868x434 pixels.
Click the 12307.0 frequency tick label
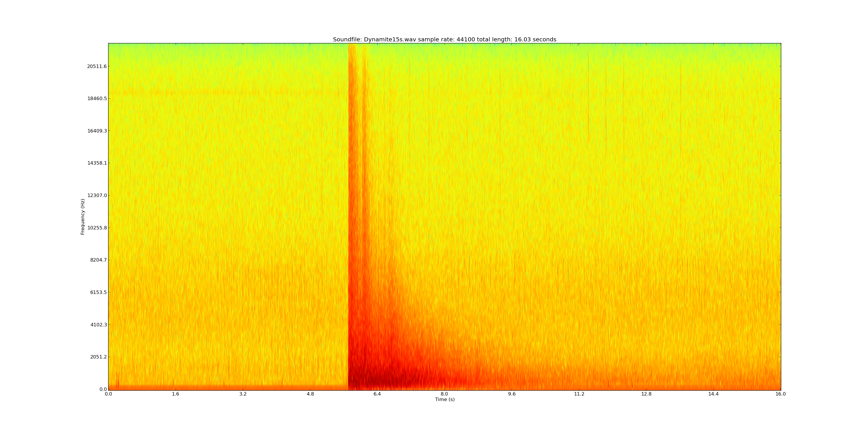click(x=97, y=195)
